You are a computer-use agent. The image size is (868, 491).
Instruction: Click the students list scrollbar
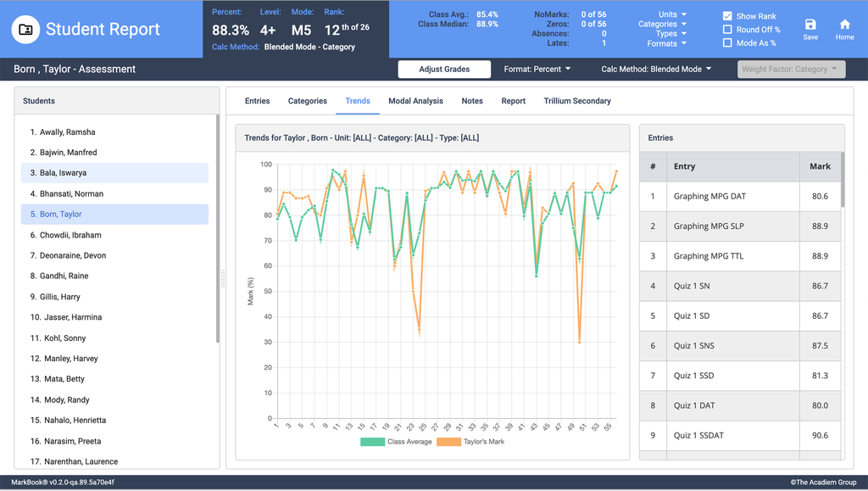(x=218, y=229)
